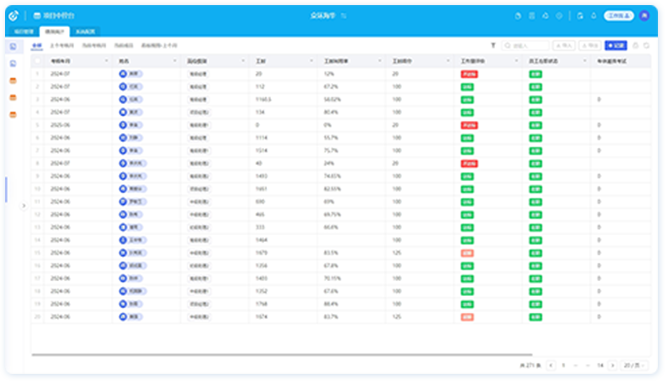
Task: Click the console icon beside the header title
Action: point(37,16)
